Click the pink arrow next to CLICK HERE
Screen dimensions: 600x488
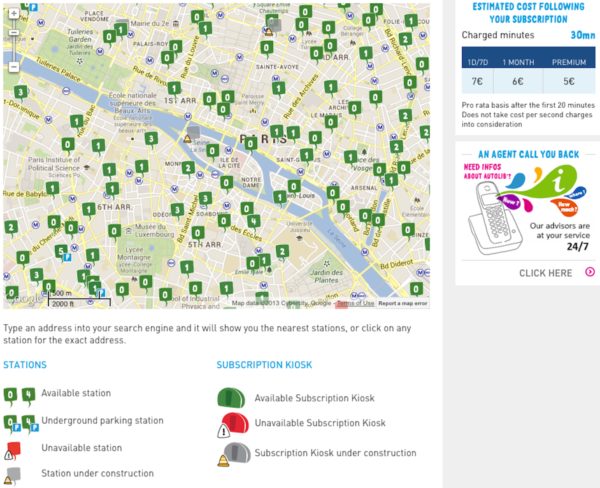(x=590, y=272)
